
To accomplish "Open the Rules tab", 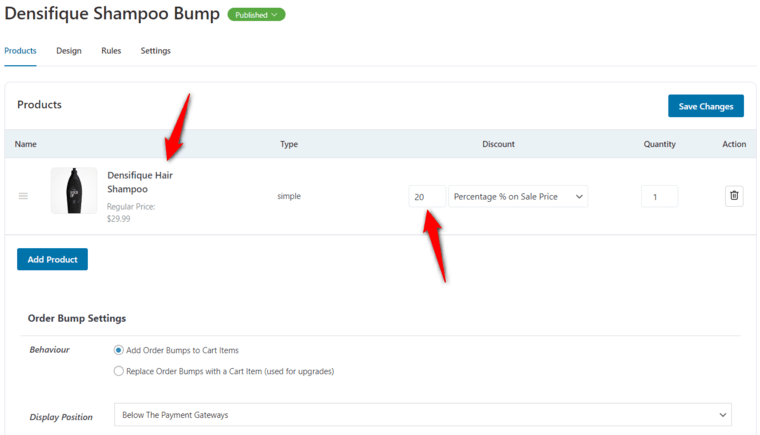I will (x=111, y=50).
